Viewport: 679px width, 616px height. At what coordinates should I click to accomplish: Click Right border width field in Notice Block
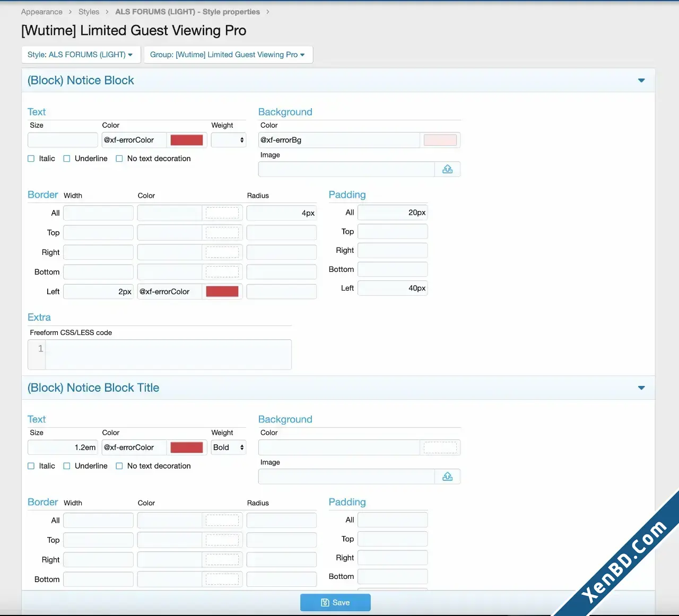click(98, 252)
